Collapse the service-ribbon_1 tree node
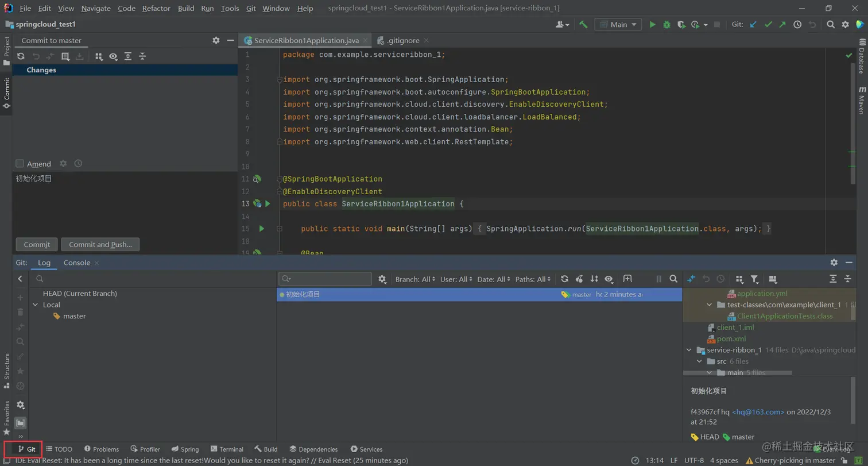This screenshot has height=466, width=868. point(689,350)
